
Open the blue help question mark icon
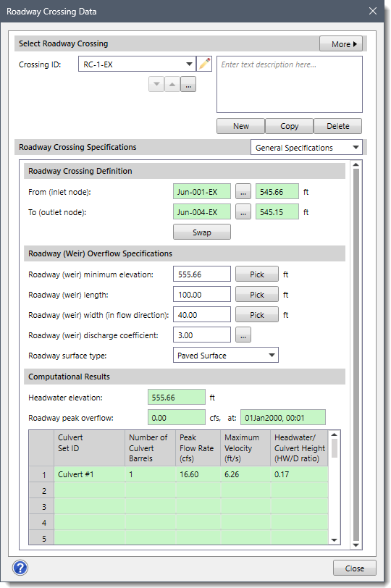[x=20, y=568]
